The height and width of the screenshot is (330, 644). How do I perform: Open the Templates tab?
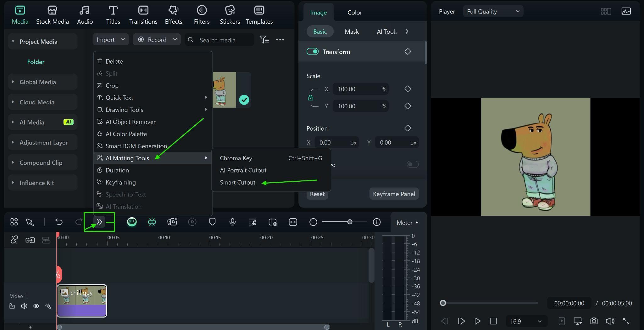pyautogui.click(x=259, y=15)
